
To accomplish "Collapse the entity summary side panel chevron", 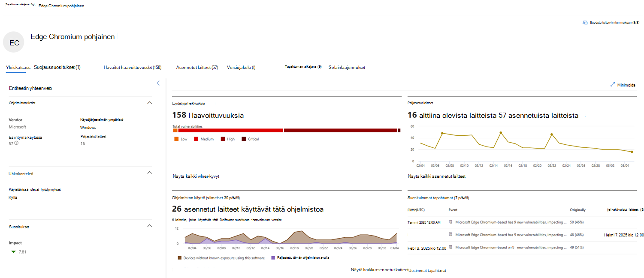I will pos(158,83).
